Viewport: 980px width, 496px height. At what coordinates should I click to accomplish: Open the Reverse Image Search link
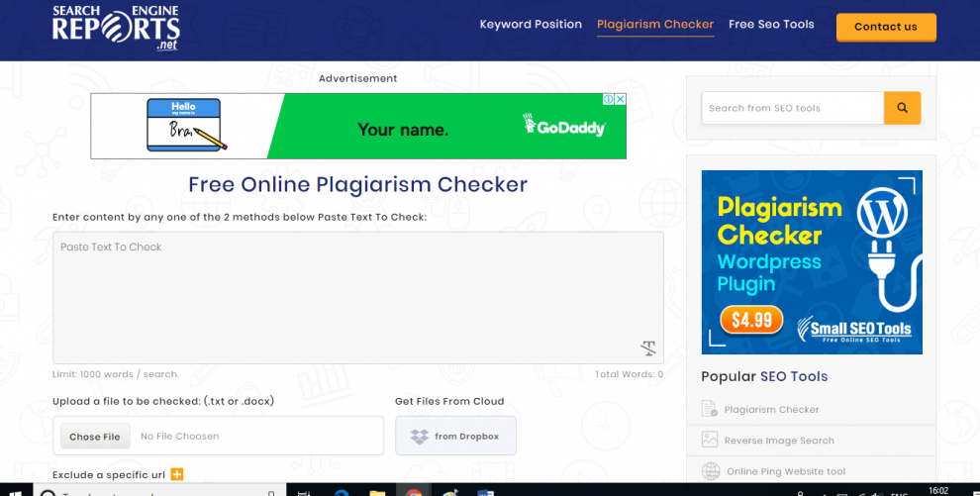pyautogui.click(x=778, y=441)
